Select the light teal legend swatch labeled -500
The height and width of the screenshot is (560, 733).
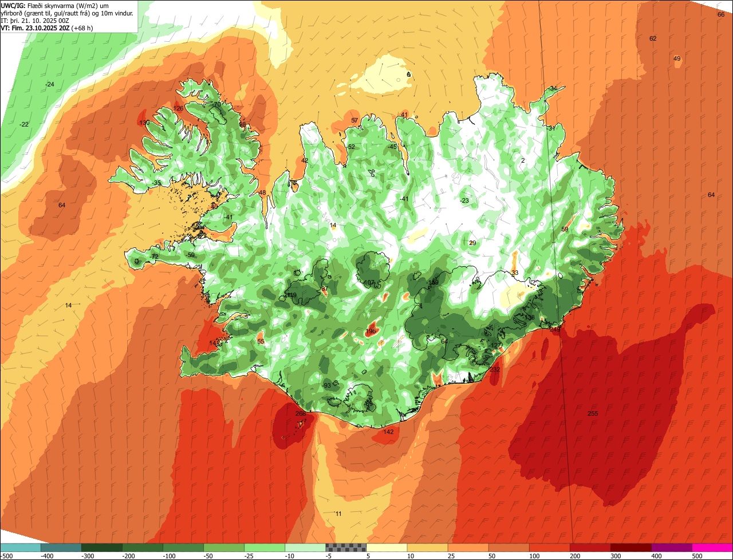pyautogui.click(x=21, y=547)
